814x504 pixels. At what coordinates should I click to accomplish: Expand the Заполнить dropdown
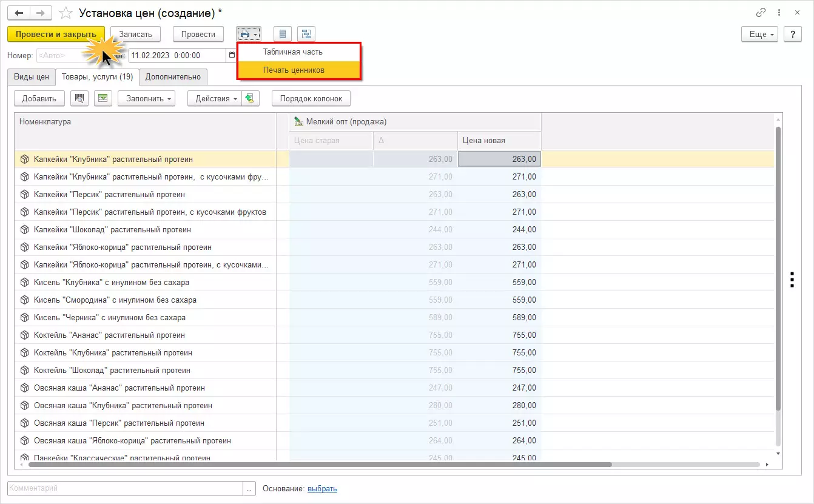(x=146, y=98)
